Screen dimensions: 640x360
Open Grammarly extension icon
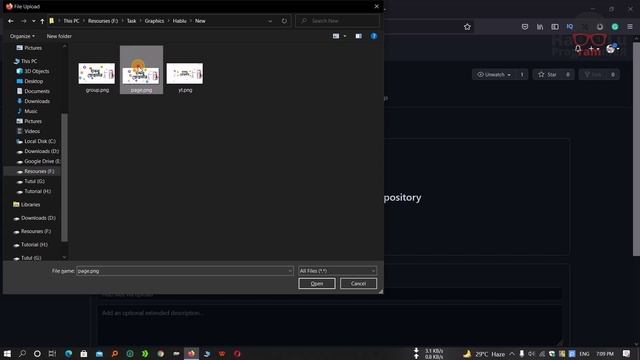pos(615,27)
